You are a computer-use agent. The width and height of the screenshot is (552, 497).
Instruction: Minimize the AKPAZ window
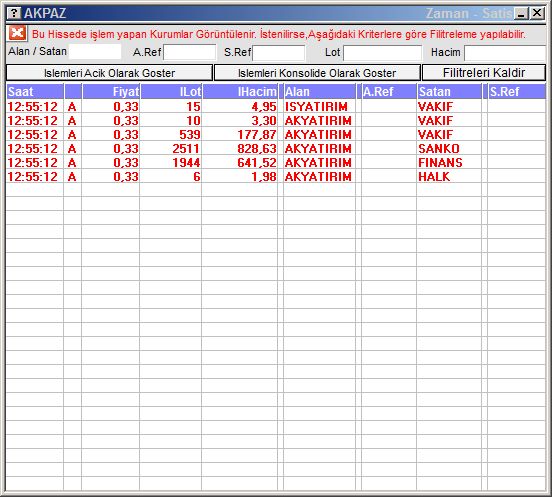pyautogui.click(x=521, y=13)
